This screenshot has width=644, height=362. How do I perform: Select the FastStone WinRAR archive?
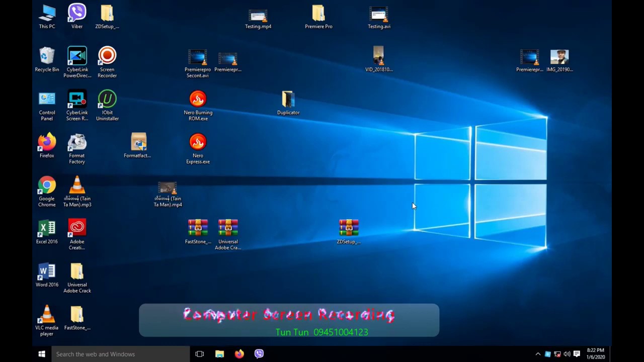pyautogui.click(x=198, y=232)
